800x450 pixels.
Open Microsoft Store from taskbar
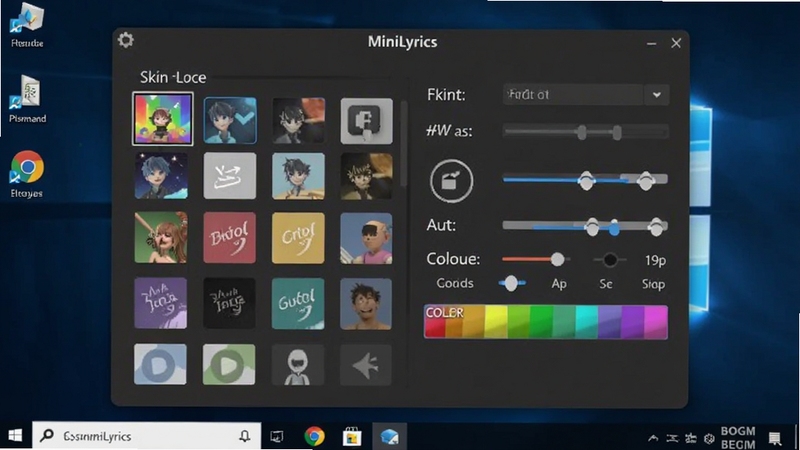[352, 437]
